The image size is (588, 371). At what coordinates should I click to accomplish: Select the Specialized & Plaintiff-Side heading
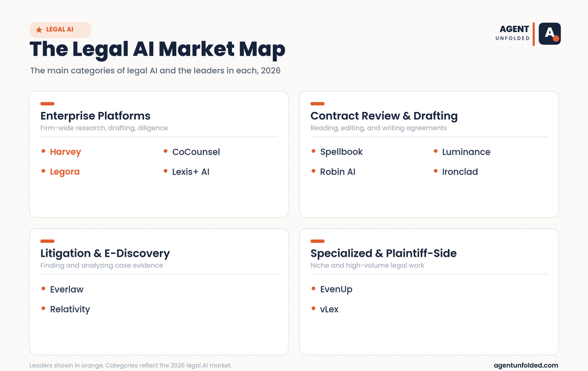384,253
